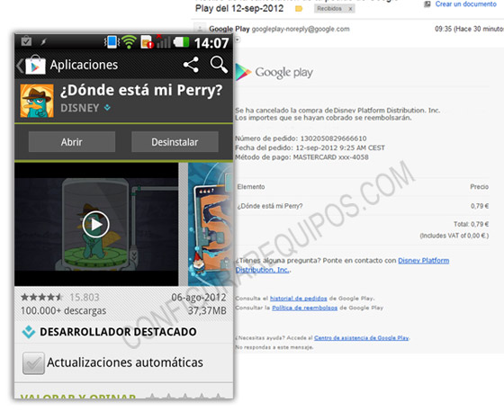Image resolution: width=504 pixels, height=420 pixels.
Task: Tap the Abrir button
Action: point(72,141)
